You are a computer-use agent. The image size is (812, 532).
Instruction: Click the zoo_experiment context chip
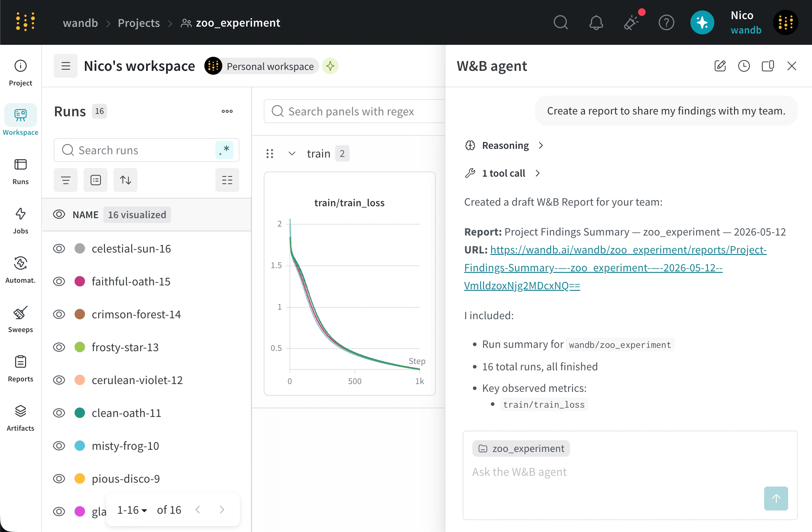521,448
